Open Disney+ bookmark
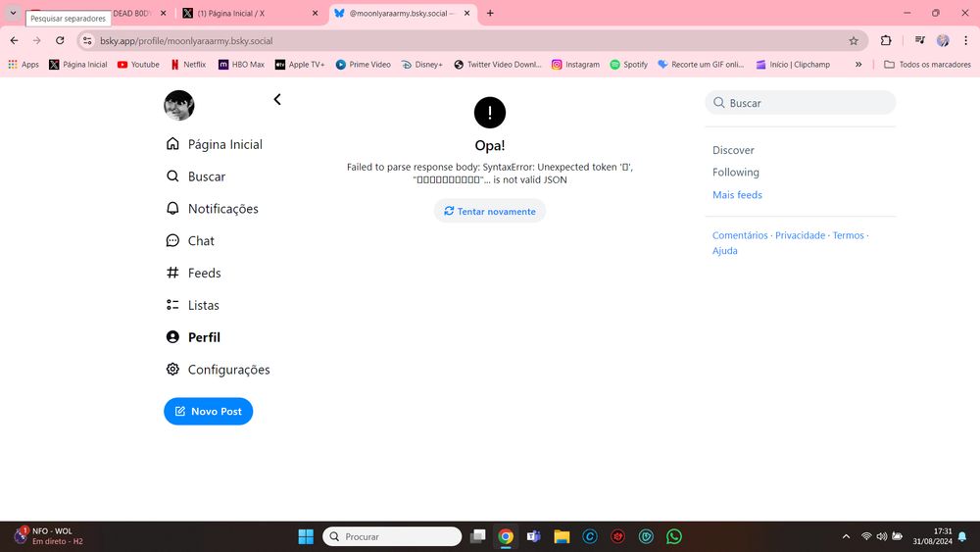The width and height of the screenshot is (980, 552). click(x=421, y=65)
